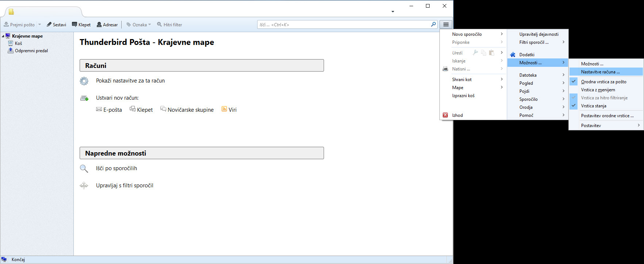Click the red Izhod exit icon
644x264 pixels.
click(x=445, y=115)
